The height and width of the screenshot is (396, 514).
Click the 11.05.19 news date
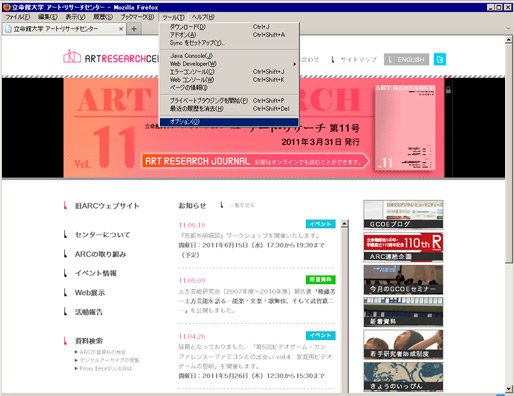[x=192, y=225]
